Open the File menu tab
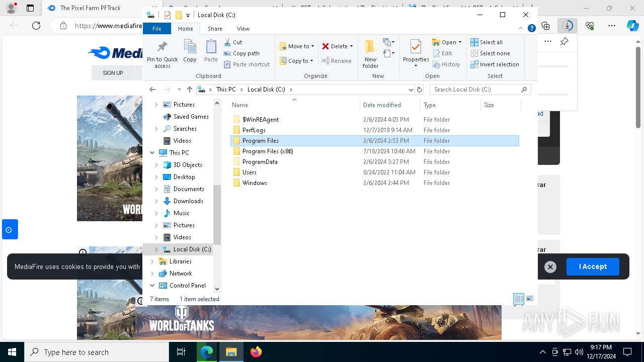The width and height of the screenshot is (644, 362). click(157, 29)
